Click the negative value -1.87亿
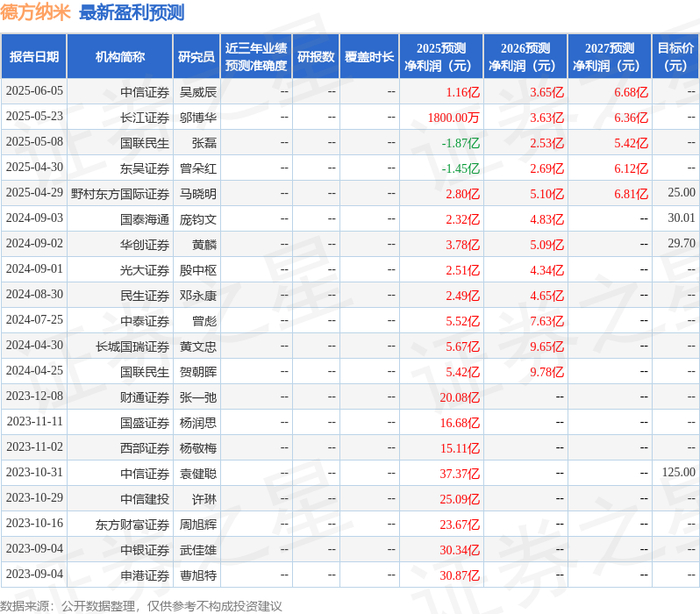The height and width of the screenshot is (614, 700). [x=461, y=143]
